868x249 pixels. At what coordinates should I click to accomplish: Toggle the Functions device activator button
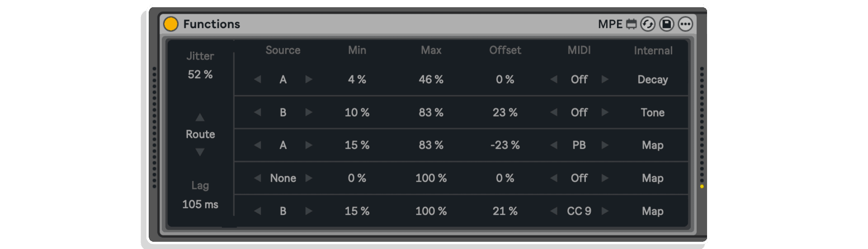[171, 24]
